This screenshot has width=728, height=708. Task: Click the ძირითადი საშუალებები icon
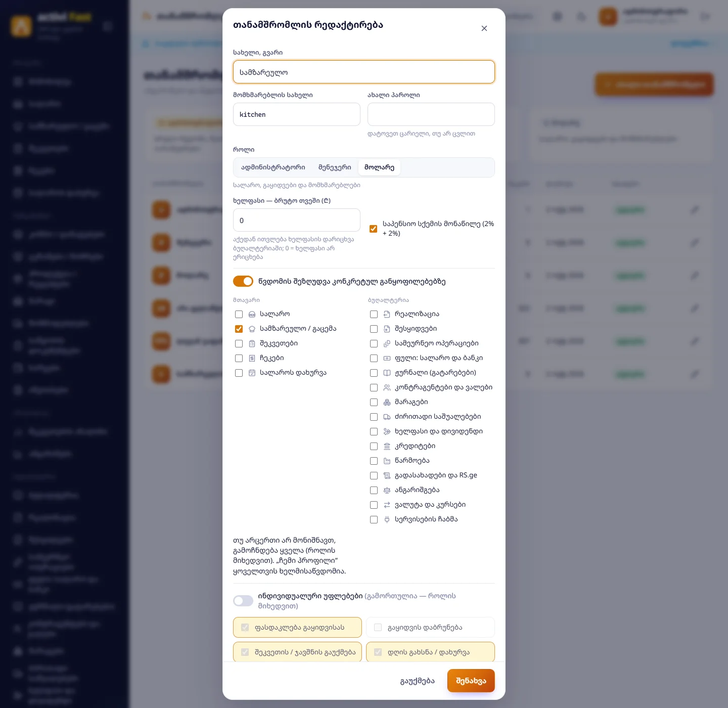387,417
